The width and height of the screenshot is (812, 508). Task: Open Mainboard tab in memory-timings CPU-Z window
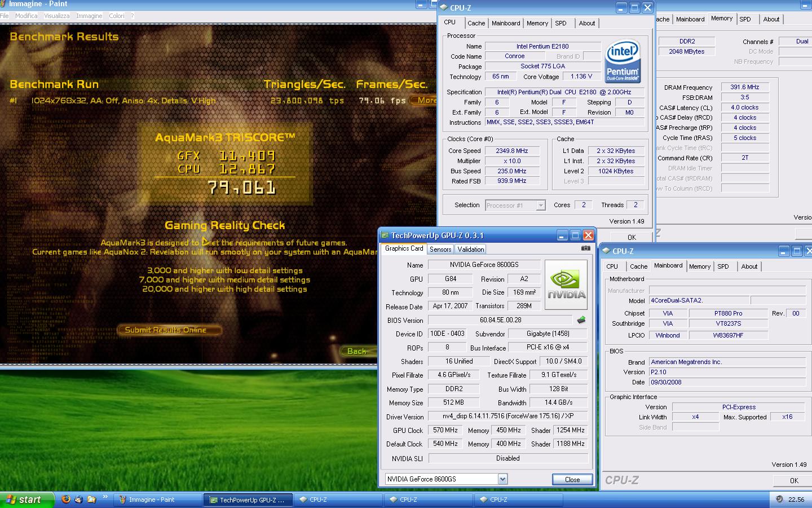(690, 19)
